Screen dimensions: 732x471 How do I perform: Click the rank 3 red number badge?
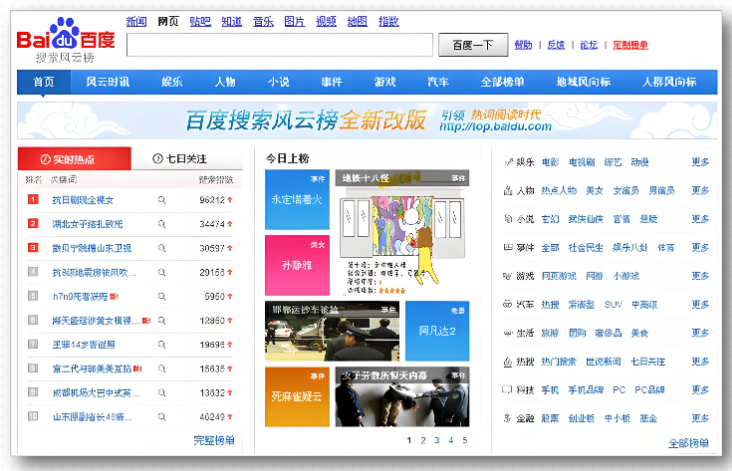point(33,247)
